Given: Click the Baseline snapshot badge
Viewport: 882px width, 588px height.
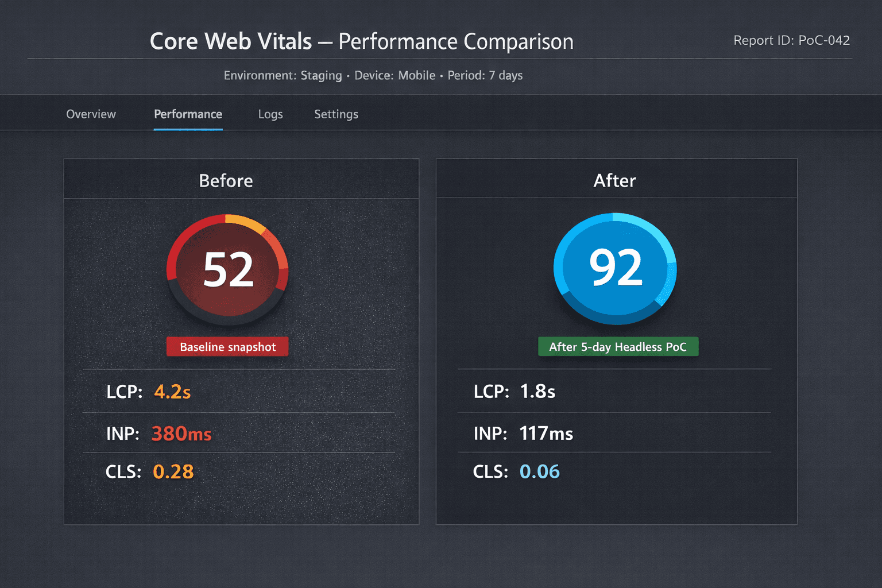Looking at the screenshot, I should click(x=227, y=346).
